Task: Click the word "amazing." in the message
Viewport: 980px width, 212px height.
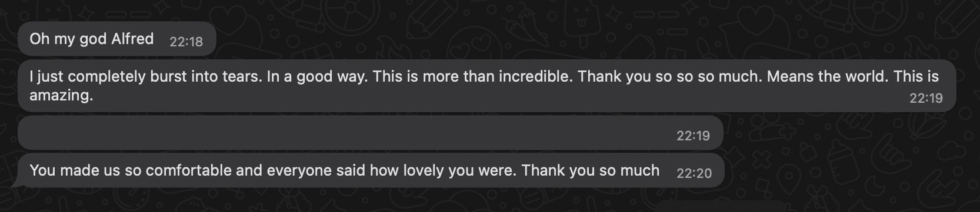Action: (61, 95)
